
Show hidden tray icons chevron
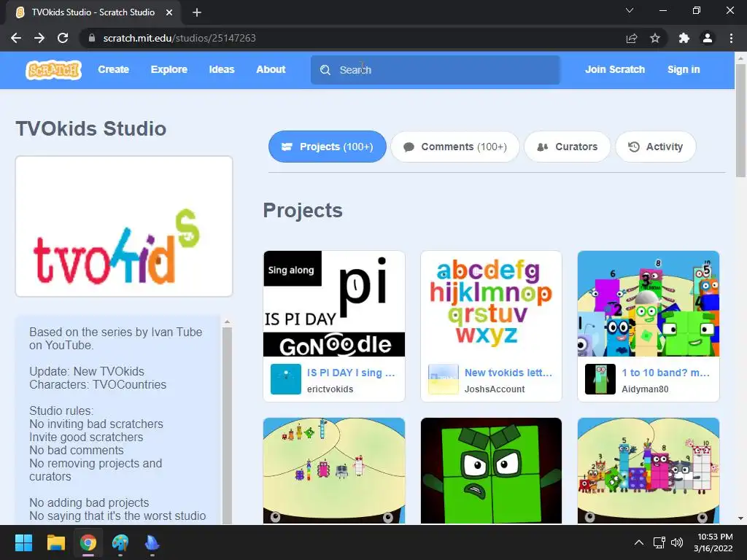tap(639, 542)
